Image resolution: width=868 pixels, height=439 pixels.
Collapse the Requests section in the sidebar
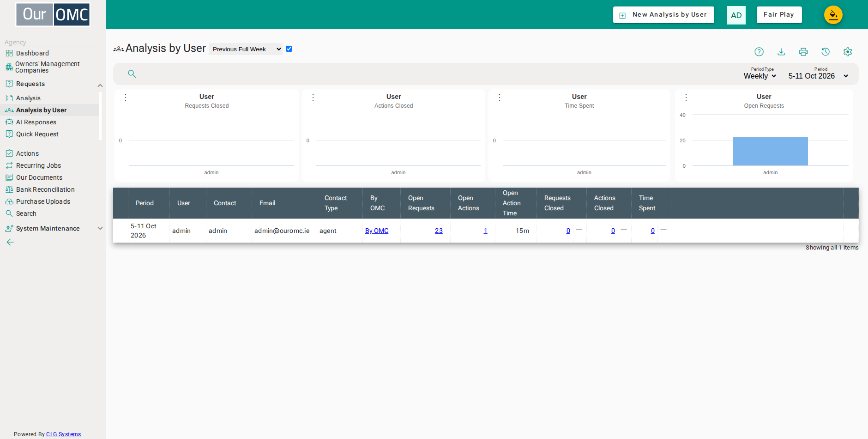[x=100, y=85]
